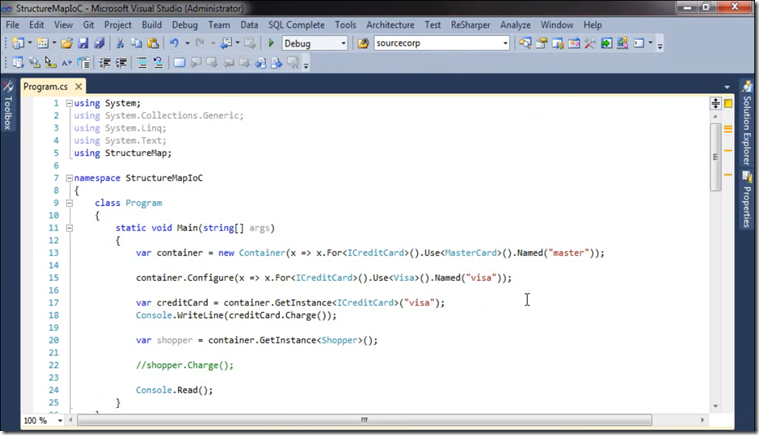Cut selection with the scissors icon

coord(120,43)
